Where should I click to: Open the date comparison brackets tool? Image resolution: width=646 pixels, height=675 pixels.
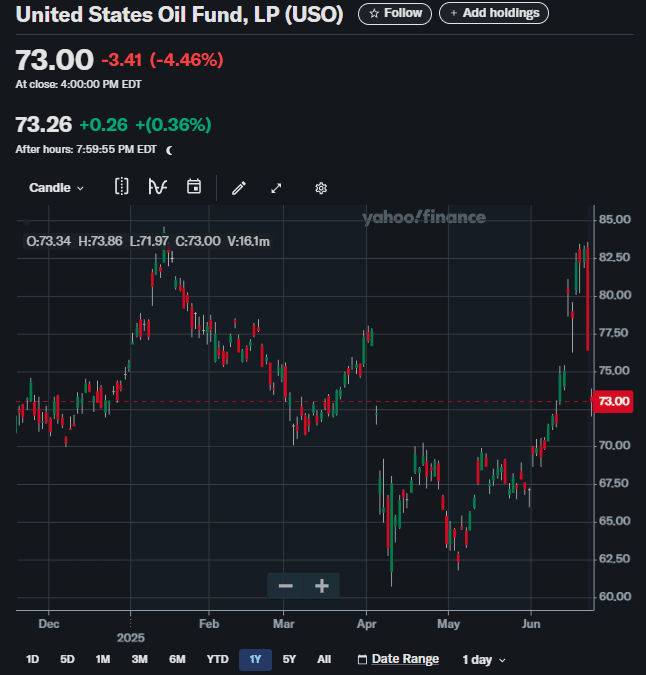121,187
